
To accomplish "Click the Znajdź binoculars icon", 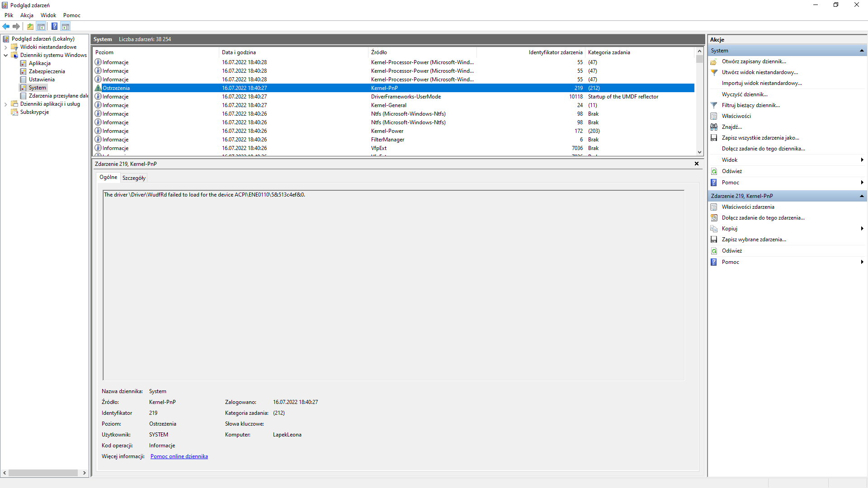I will pyautogui.click(x=714, y=127).
